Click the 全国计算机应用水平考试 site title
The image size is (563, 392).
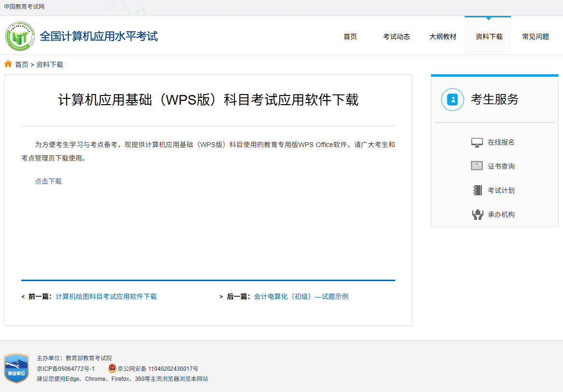(x=99, y=36)
